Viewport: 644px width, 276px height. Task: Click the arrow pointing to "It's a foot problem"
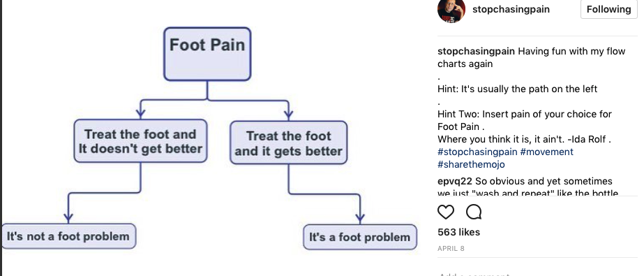point(360,217)
